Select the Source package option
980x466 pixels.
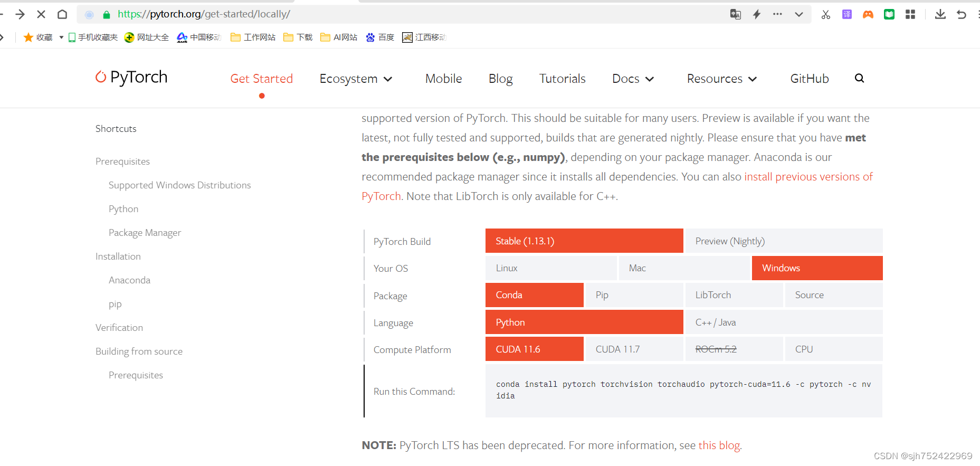(x=834, y=295)
